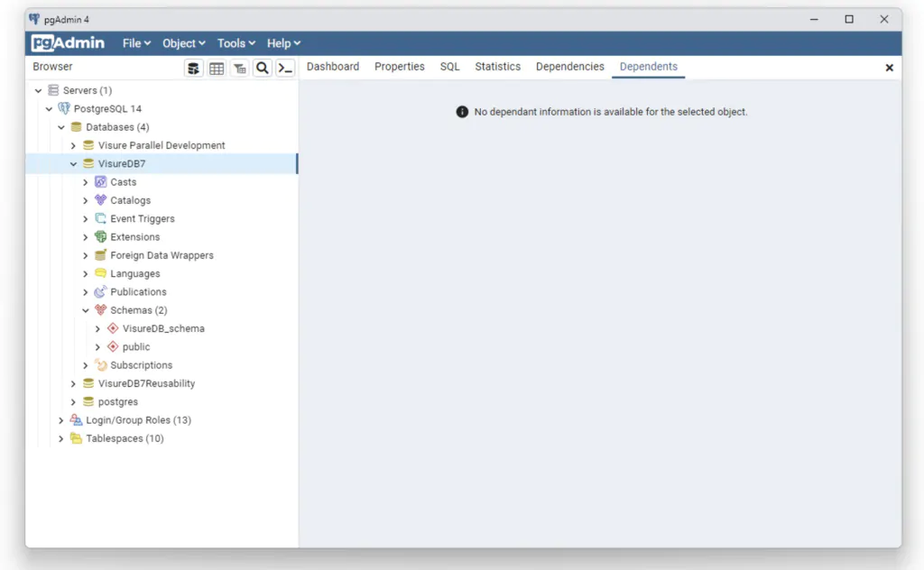Expand the Visure Parallel Development database
The height and width of the screenshot is (570, 924).
[73, 145]
